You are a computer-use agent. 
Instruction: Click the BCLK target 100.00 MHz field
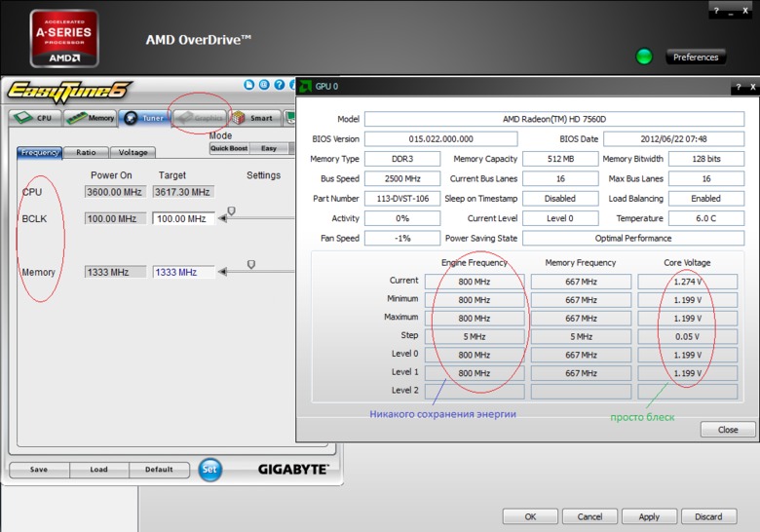(x=183, y=218)
